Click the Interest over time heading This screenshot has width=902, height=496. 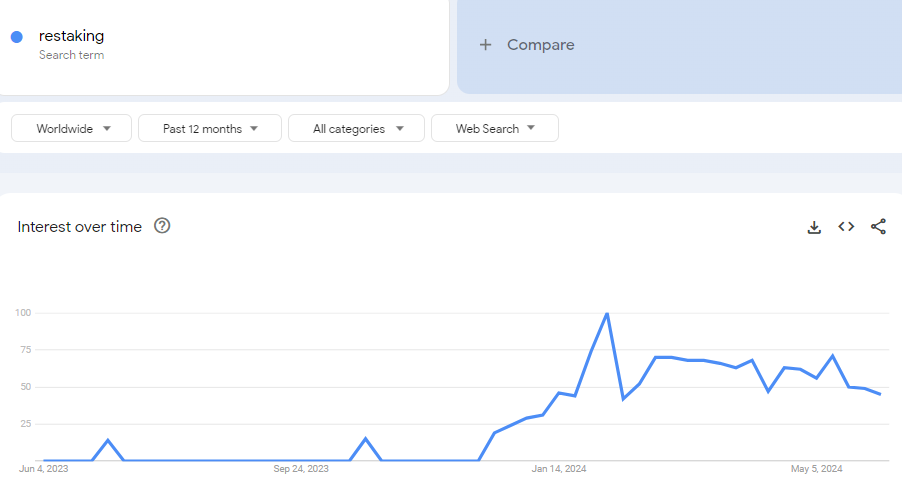pos(80,227)
